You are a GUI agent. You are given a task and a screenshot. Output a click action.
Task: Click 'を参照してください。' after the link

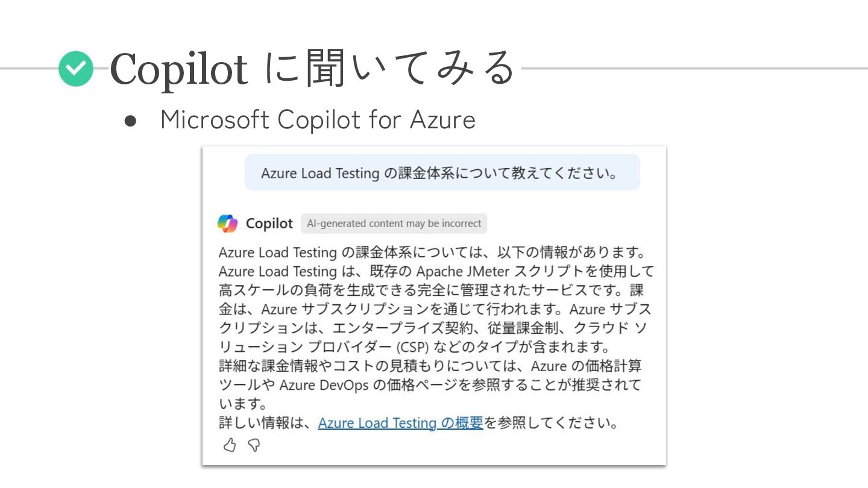tap(551, 423)
